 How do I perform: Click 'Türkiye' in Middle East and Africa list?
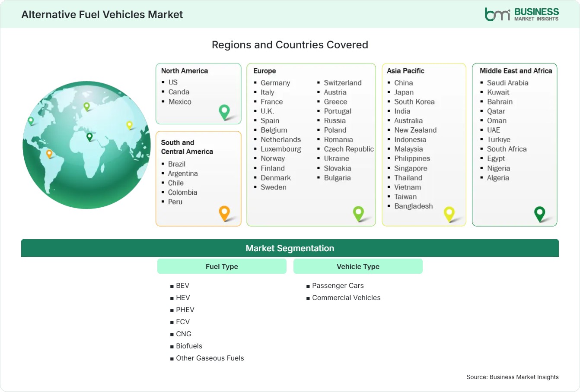[x=499, y=139]
